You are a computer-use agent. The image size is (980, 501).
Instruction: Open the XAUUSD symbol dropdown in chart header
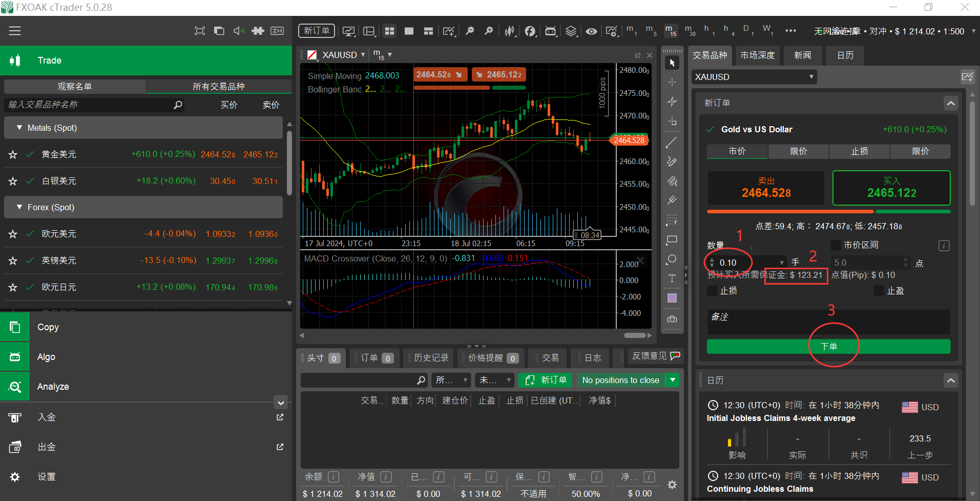tap(363, 54)
